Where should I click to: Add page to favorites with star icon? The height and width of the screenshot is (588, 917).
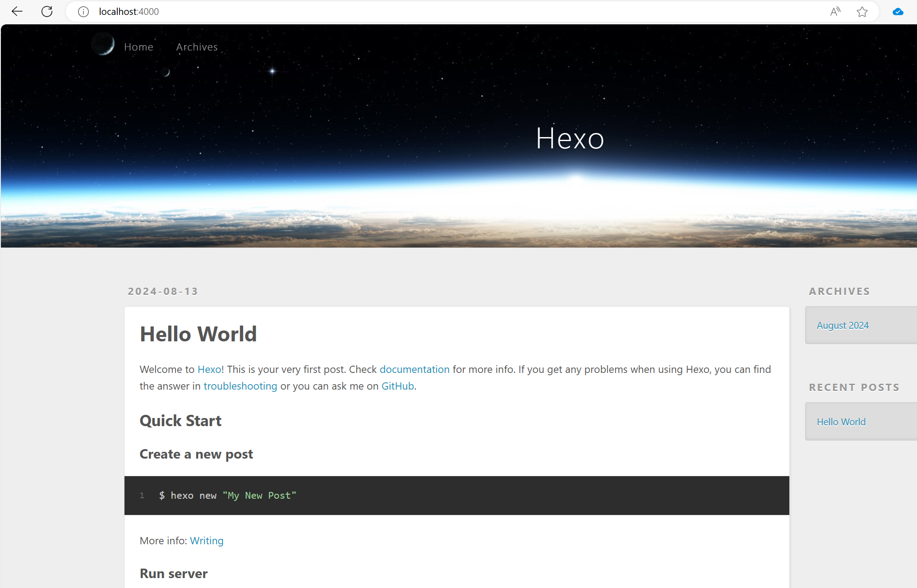click(862, 12)
